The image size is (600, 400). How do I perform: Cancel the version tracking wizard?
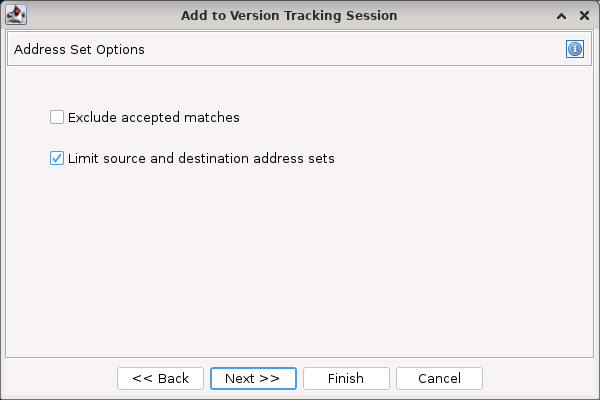[439, 378]
